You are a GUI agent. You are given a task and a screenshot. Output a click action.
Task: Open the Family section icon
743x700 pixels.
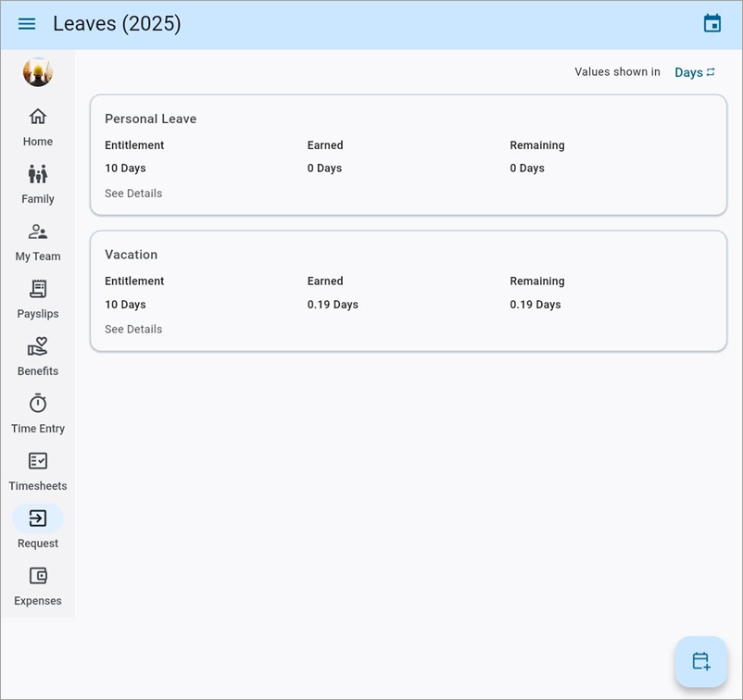(38, 174)
